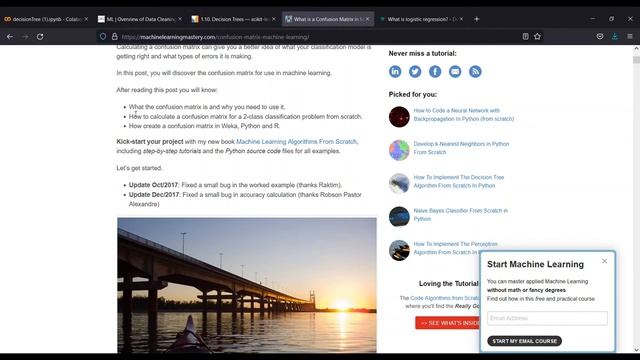The image size is (640, 360).
Task: Click the Code Algorithms from Scratch link
Action: click(x=445, y=298)
